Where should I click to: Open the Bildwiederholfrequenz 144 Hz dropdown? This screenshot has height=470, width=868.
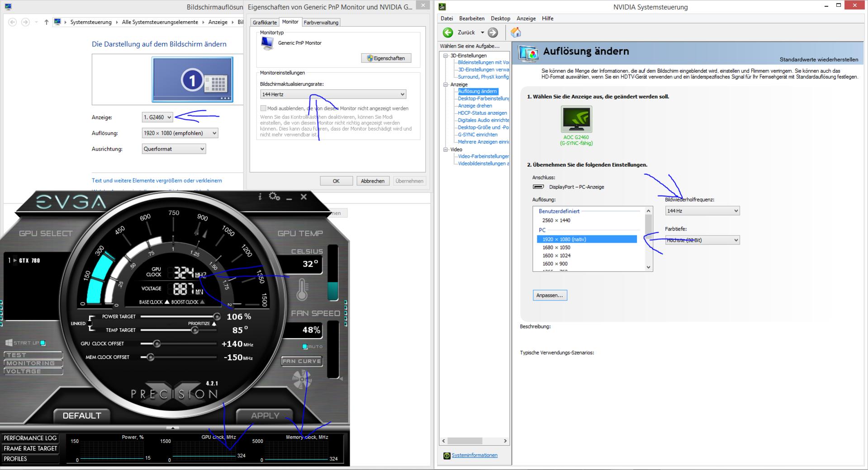pyautogui.click(x=702, y=211)
